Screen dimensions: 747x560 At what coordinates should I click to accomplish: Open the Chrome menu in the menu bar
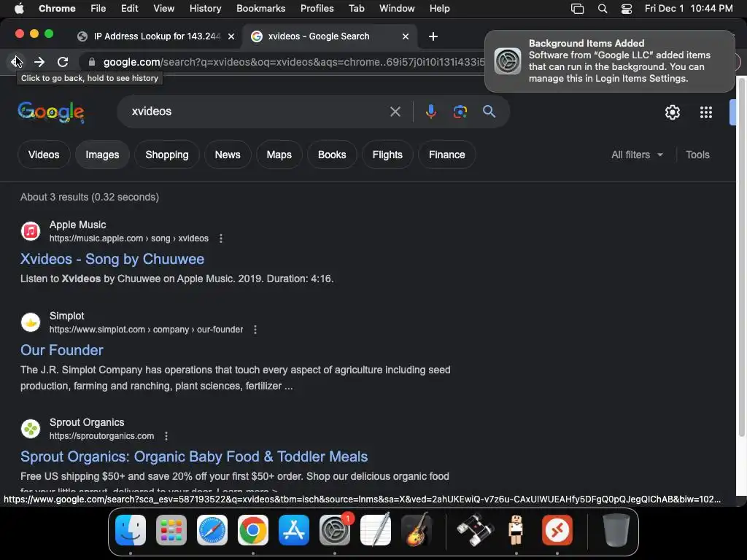tap(57, 8)
